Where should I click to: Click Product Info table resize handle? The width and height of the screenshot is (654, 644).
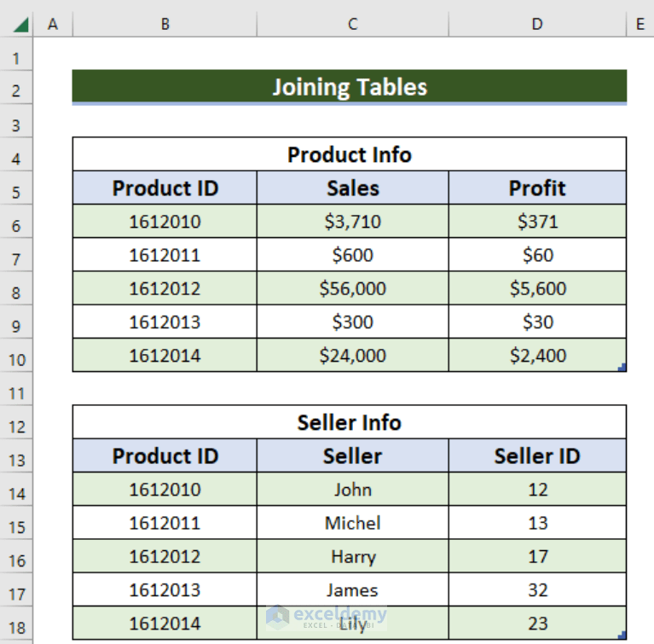pyautogui.click(x=622, y=367)
